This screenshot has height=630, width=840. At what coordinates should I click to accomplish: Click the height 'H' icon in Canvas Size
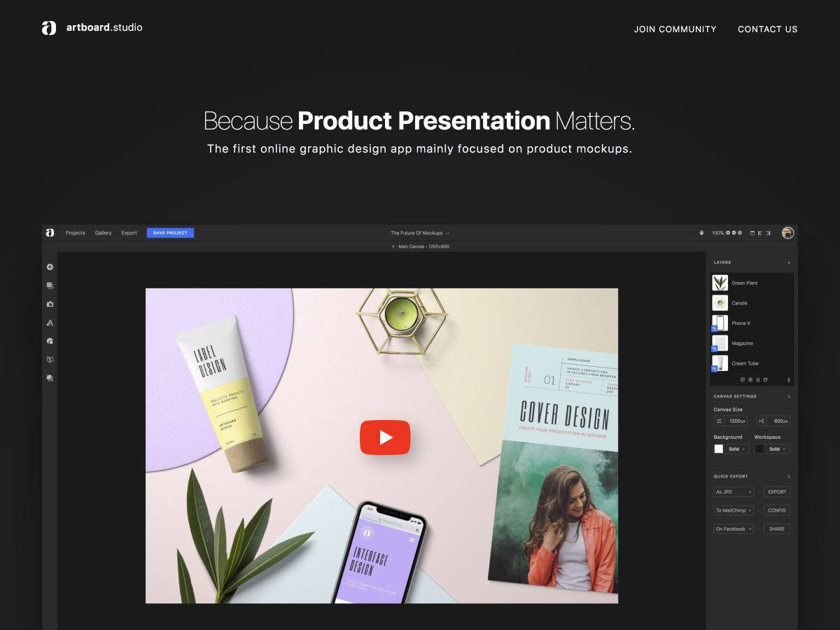(761, 421)
